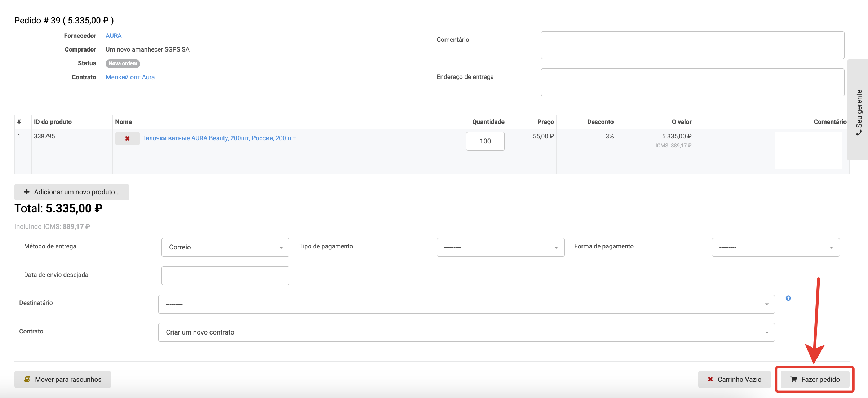Expand Tipo de pagamento dropdown
The image size is (868, 398).
click(x=500, y=247)
